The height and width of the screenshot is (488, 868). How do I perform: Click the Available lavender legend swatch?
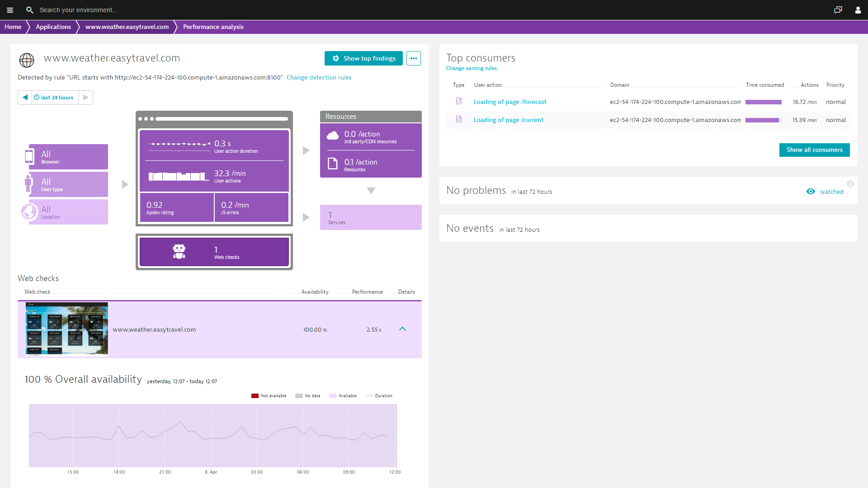(x=333, y=396)
